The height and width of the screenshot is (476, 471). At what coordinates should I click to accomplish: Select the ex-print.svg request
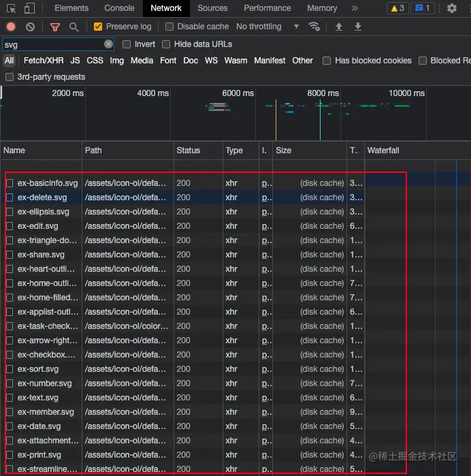point(39,455)
